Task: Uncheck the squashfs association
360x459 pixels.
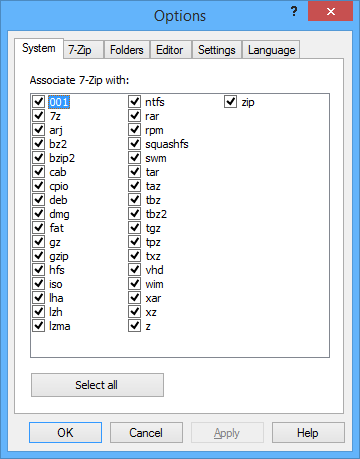Action: click(134, 144)
